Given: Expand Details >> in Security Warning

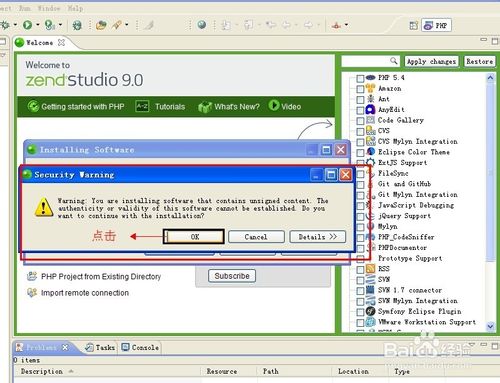Looking at the screenshot, I should (318, 237).
